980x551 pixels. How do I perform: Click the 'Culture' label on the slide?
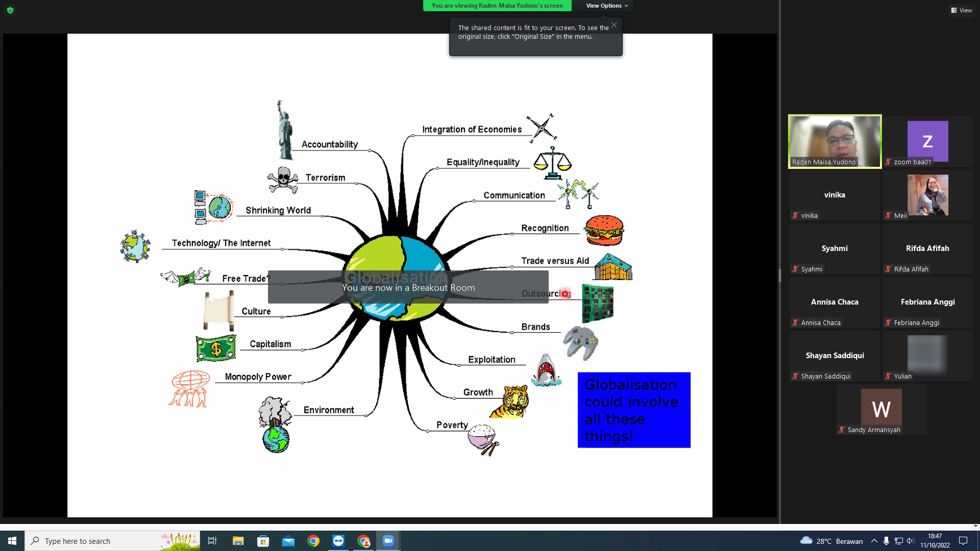coord(256,311)
